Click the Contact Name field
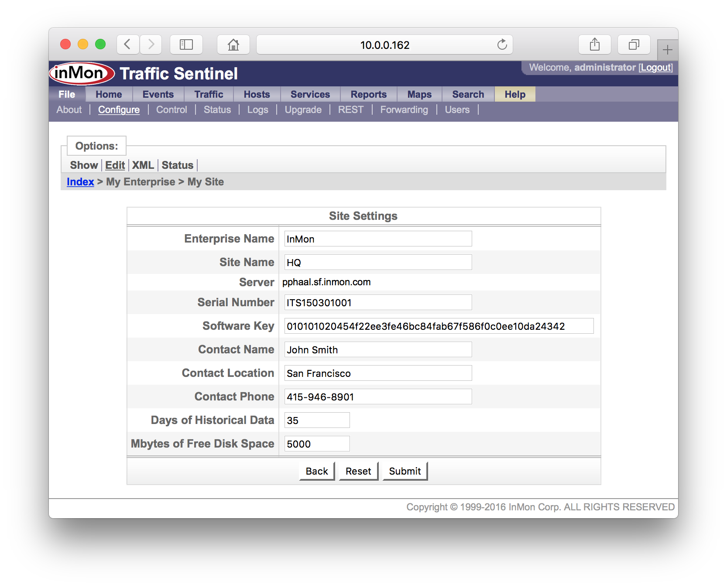This screenshot has height=588, width=727. (378, 349)
